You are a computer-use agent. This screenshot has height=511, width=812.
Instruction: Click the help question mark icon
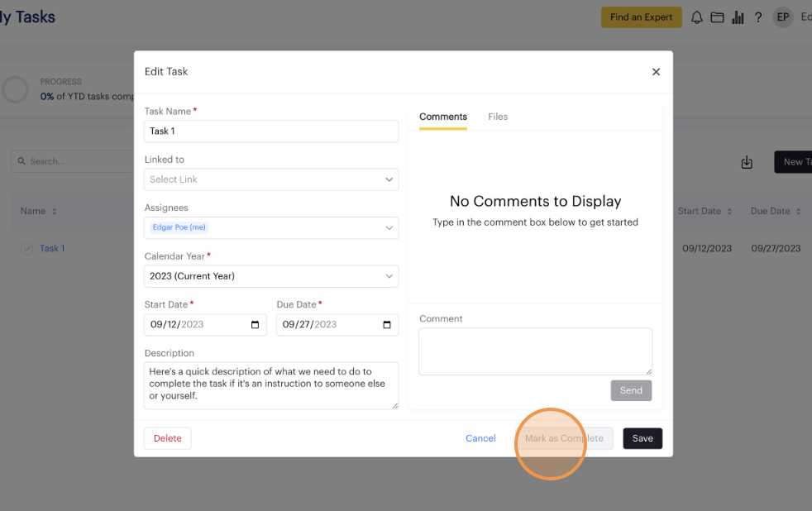point(757,17)
